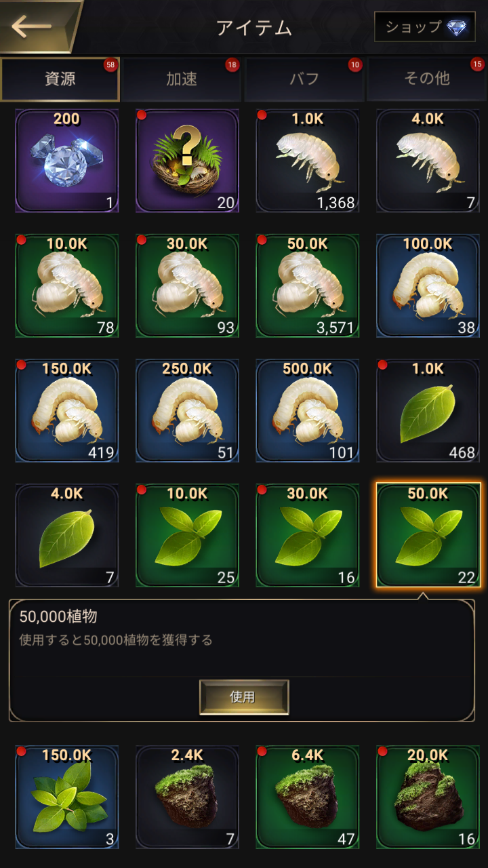Select the 2.4K mossy soil item

187,797
